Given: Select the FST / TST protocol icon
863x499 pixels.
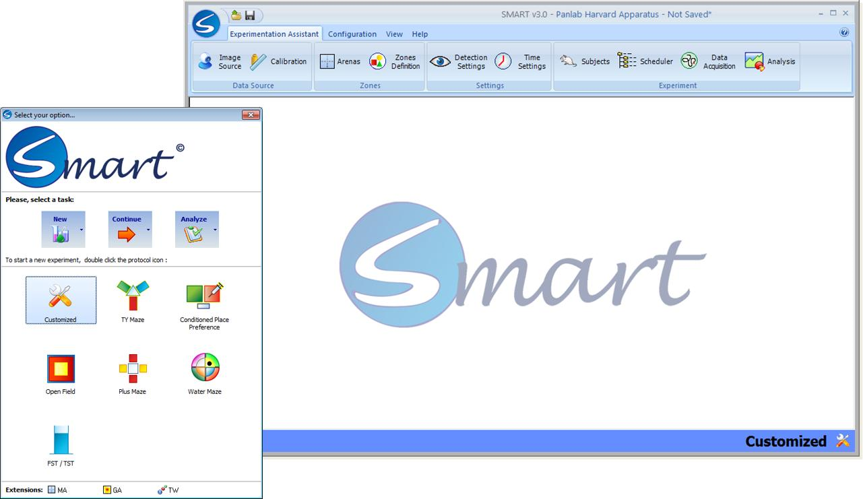Looking at the screenshot, I should (61, 446).
